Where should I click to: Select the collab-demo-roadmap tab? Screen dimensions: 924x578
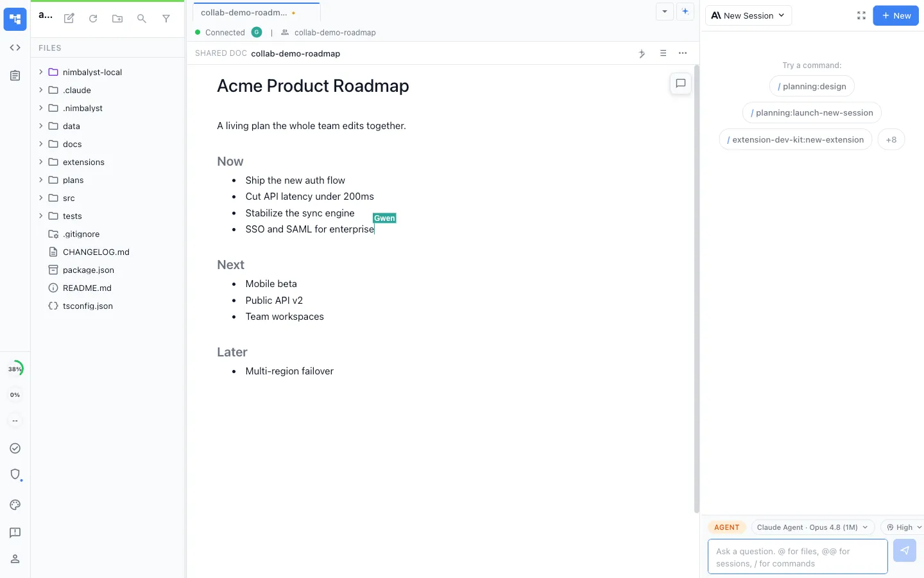pyautogui.click(x=256, y=12)
